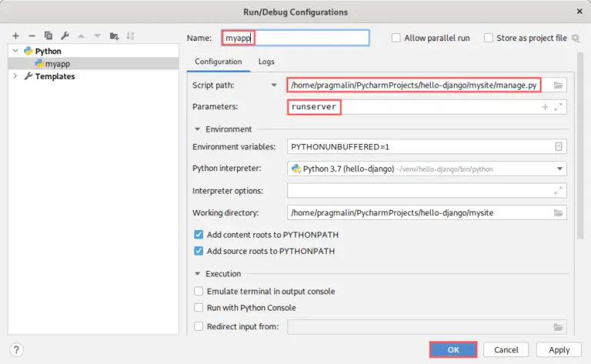
Task: Expand the Templates node
Action: (x=15, y=75)
